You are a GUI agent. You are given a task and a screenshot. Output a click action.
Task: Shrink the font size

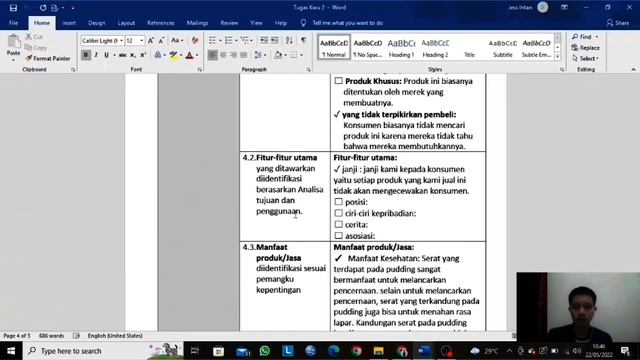tap(161, 40)
